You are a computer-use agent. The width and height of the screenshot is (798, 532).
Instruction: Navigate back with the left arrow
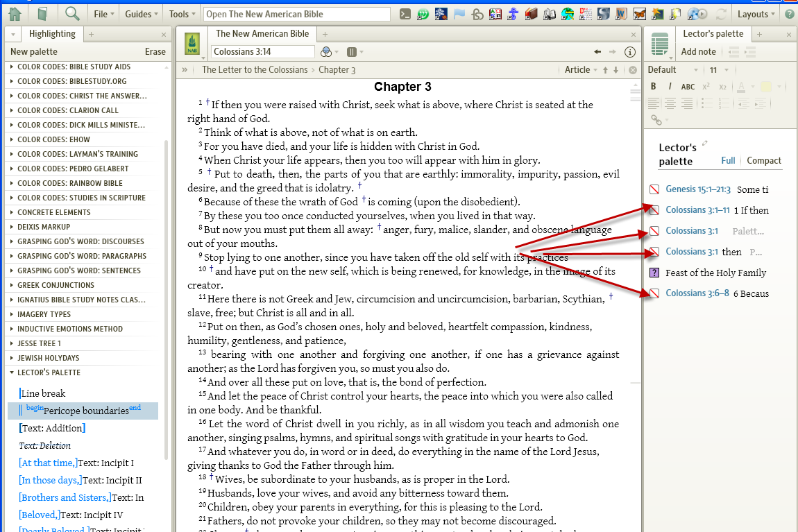point(597,52)
